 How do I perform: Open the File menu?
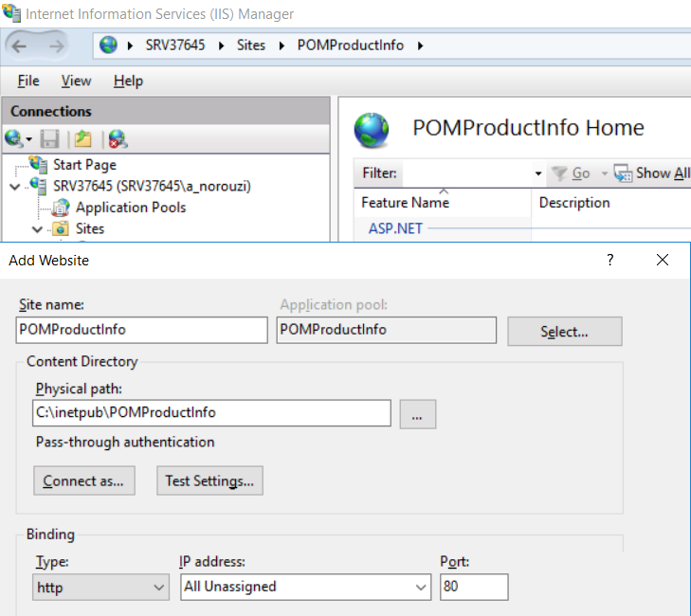click(28, 82)
